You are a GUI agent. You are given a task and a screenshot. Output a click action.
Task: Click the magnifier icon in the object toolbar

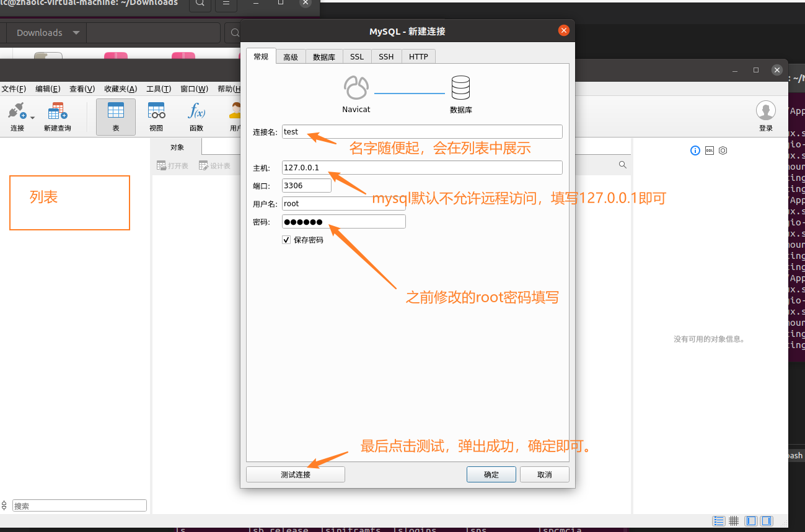(x=622, y=165)
